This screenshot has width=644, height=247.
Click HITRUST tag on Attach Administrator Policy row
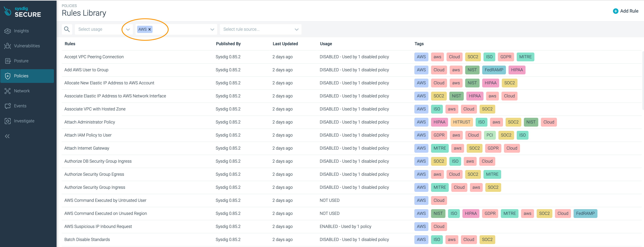(461, 122)
